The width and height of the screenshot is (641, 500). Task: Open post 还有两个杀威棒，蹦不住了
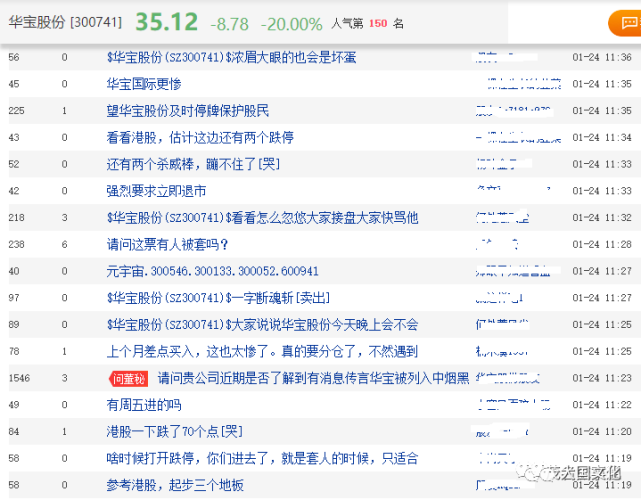[193, 164]
